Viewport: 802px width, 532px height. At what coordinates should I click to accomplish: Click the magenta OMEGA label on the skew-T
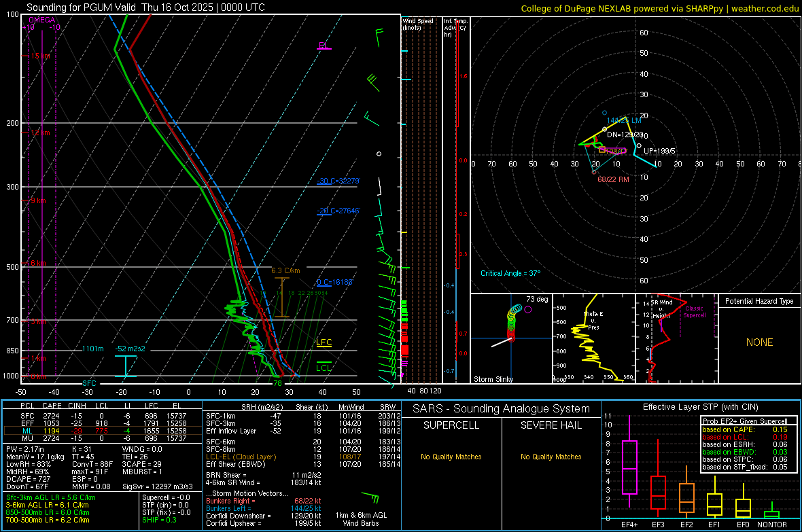click(x=42, y=20)
